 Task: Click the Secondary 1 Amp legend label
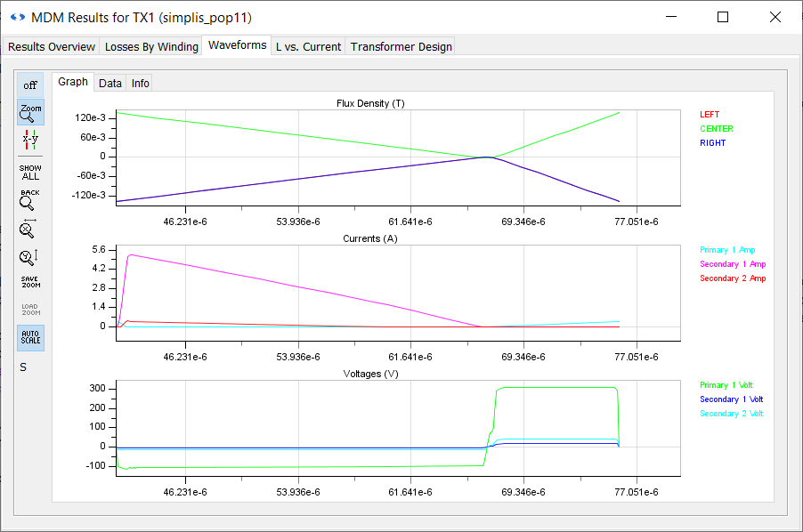coord(732,264)
